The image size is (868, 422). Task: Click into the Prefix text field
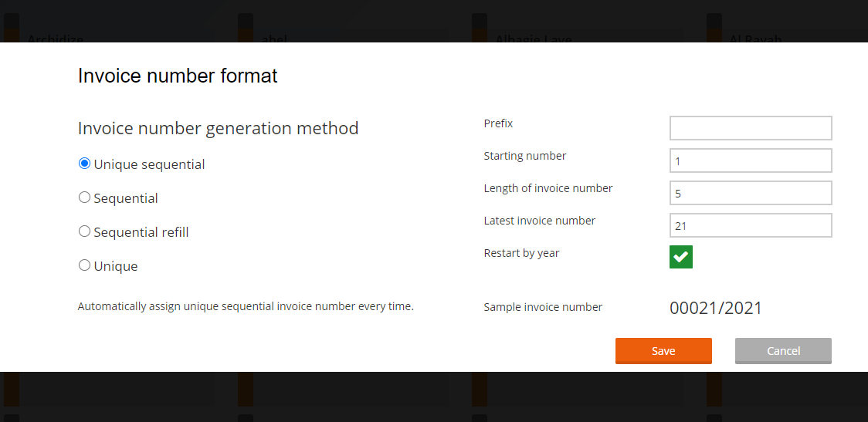[750, 128]
